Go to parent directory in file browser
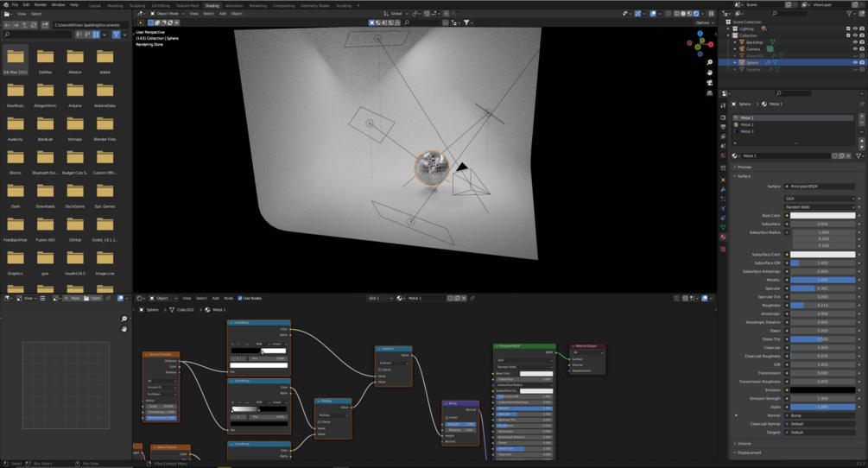868x468 pixels. [x=25, y=25]
